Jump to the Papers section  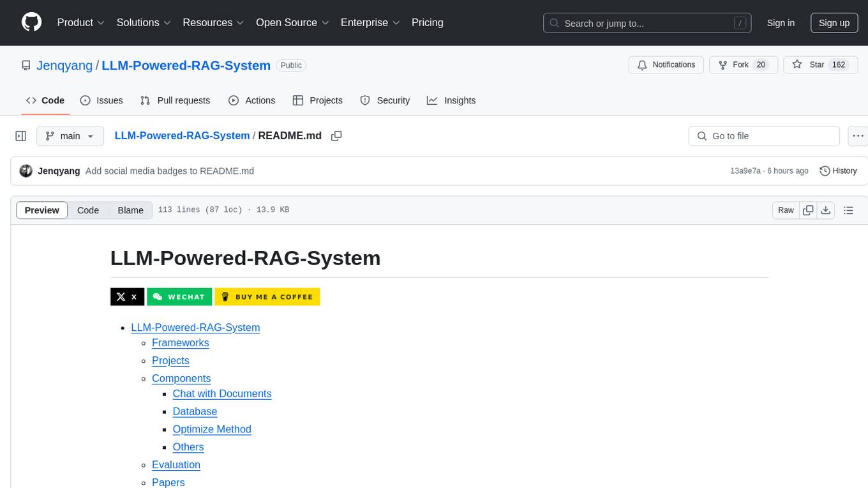tap(168, 483)
